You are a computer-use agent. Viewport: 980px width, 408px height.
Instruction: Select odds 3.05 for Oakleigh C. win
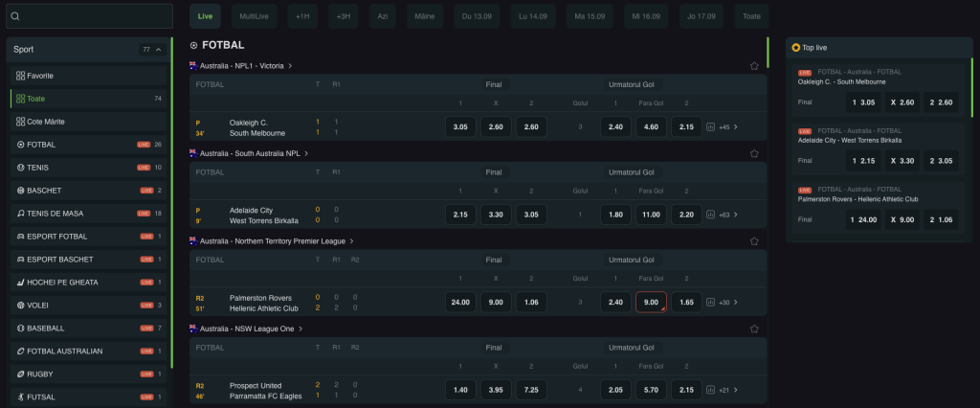click(460, 127)
